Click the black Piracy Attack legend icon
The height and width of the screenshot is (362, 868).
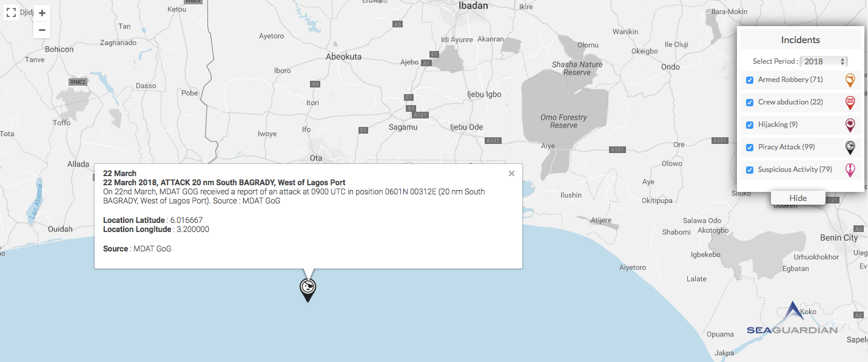point(850,148)
